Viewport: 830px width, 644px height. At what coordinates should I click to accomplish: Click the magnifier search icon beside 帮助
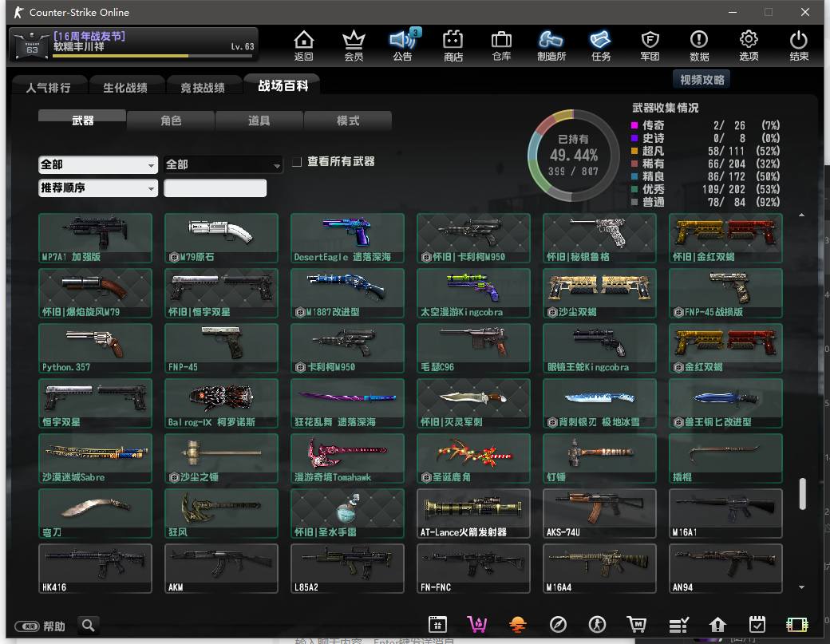[x=88, y=625]
